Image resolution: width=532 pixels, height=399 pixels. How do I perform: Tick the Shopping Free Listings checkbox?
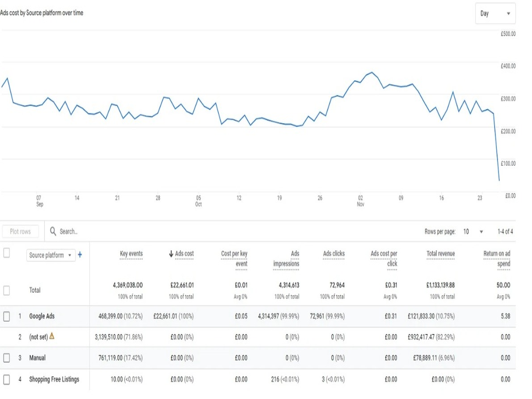coord(6,379)
